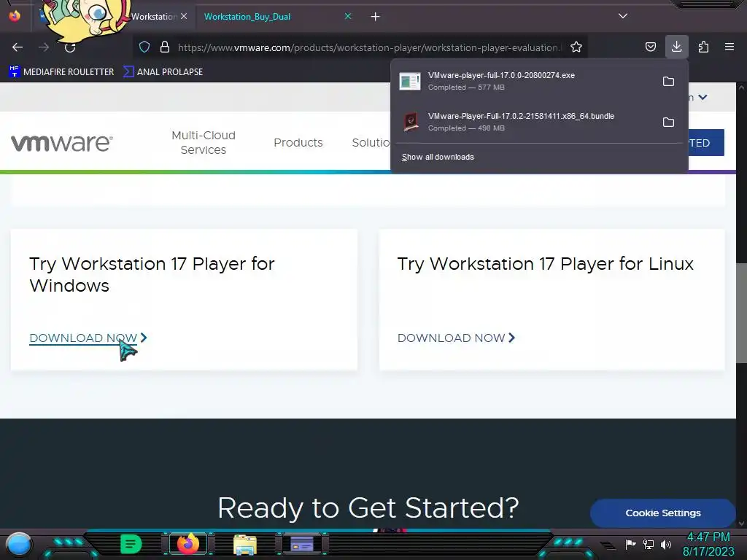Save page to Pocket

coord(650,47)
